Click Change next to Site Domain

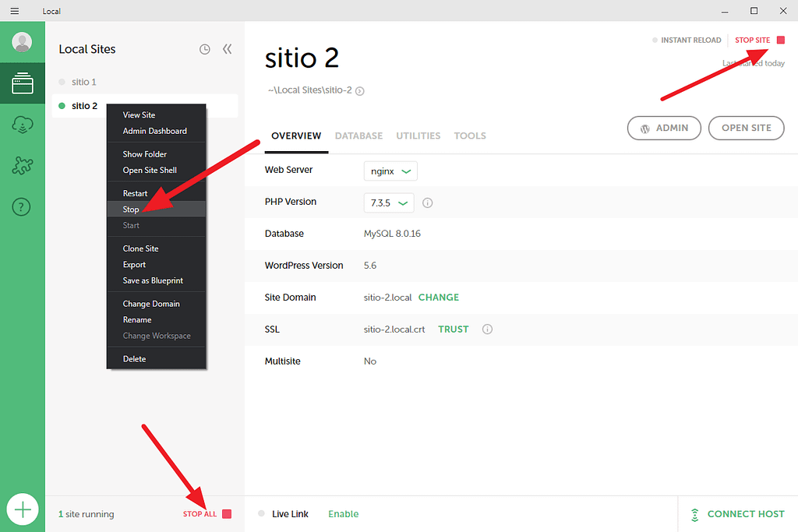point(439,298)
